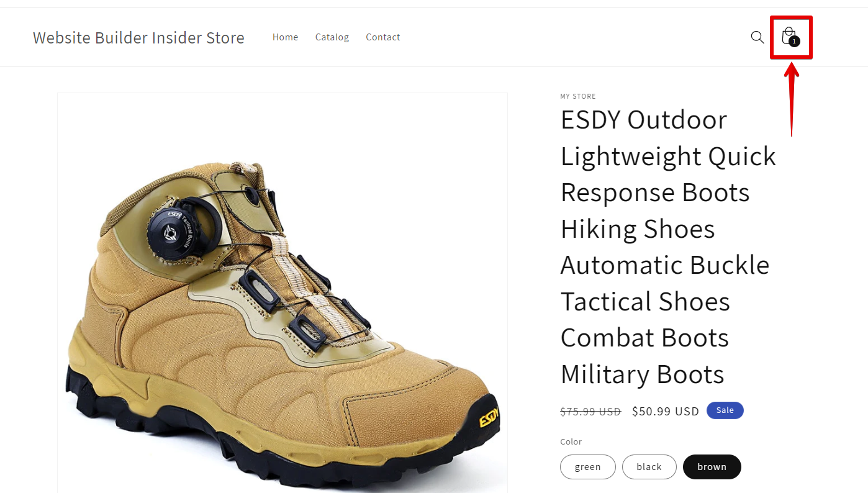Image resolution: width=868 pixels, height=493 pixels.
Task: Click the crossed-out $75.99 USD price
Action: [590, 412]
